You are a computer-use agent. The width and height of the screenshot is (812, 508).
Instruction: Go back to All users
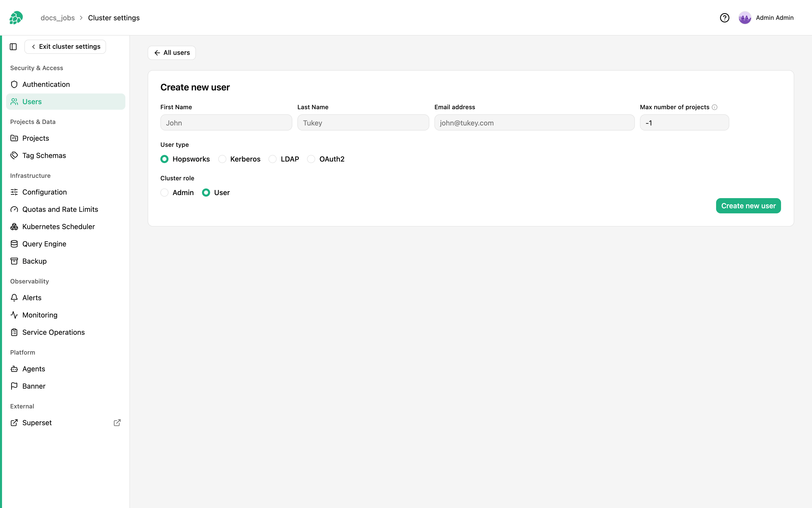172,53
